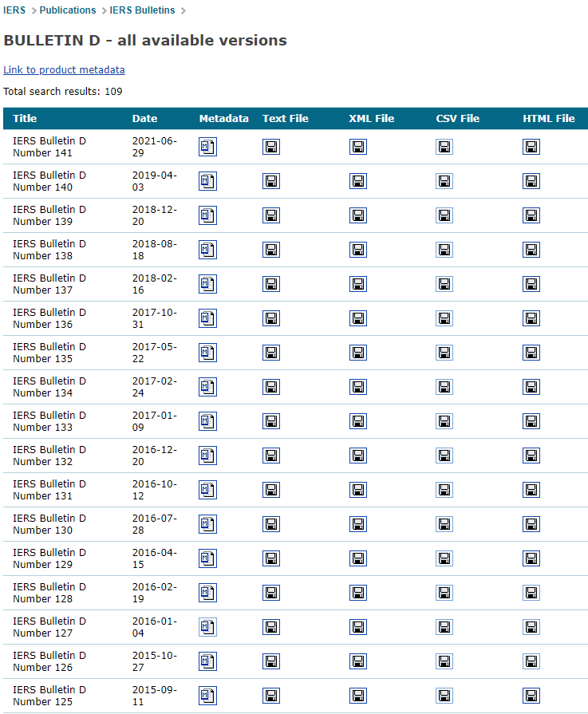Download CSV file for Bulletin D Number 125
Screen dimensions: 588x714
(444, 696)
